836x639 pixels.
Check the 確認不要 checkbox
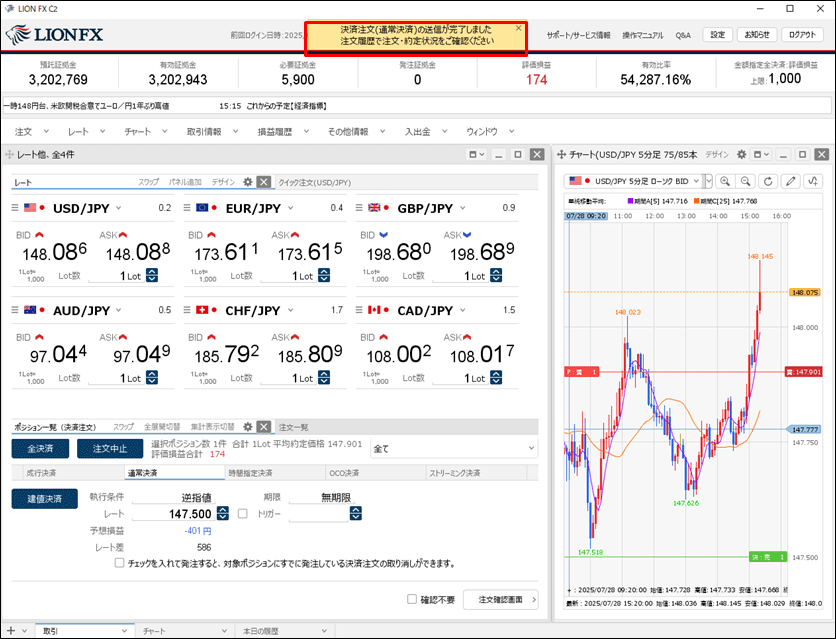(x=412, y=600)
